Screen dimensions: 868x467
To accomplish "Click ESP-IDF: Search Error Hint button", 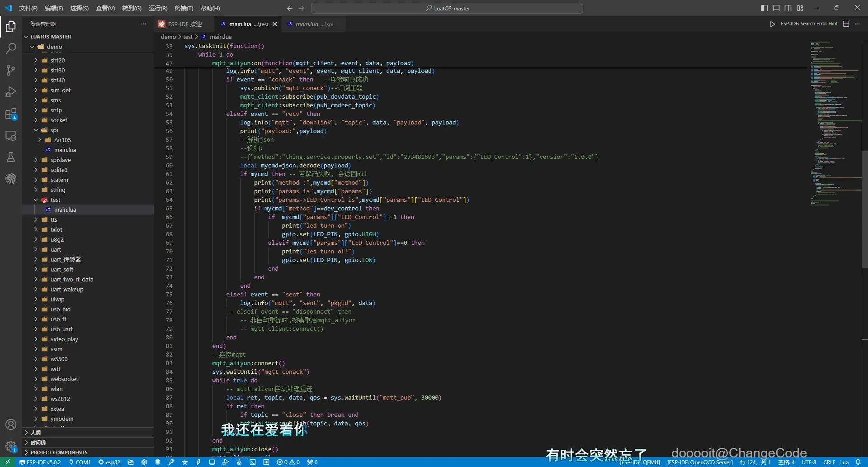I will pyautogui.click(x=809, y=24).
